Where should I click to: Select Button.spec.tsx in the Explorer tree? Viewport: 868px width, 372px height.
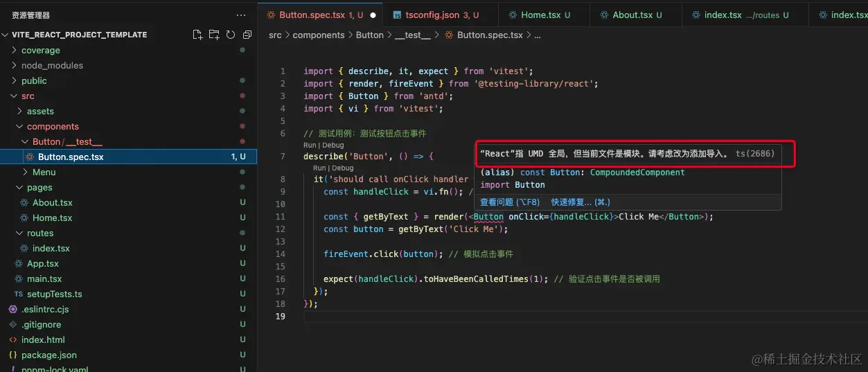pos(128,157)
